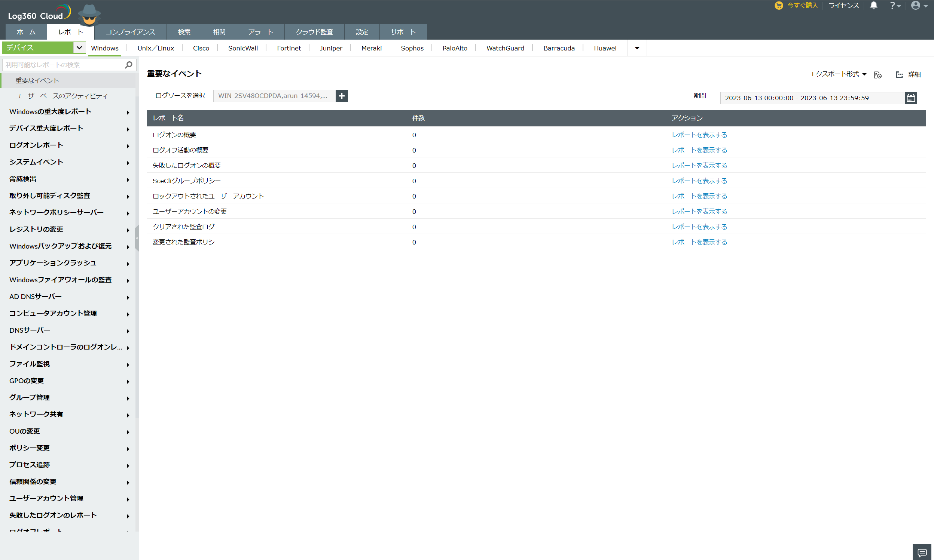Viewport: 934px width, 560px height.
Task: Click the shopping cart buy now icon
Action: pyautogui.click(x=778, y=6)
